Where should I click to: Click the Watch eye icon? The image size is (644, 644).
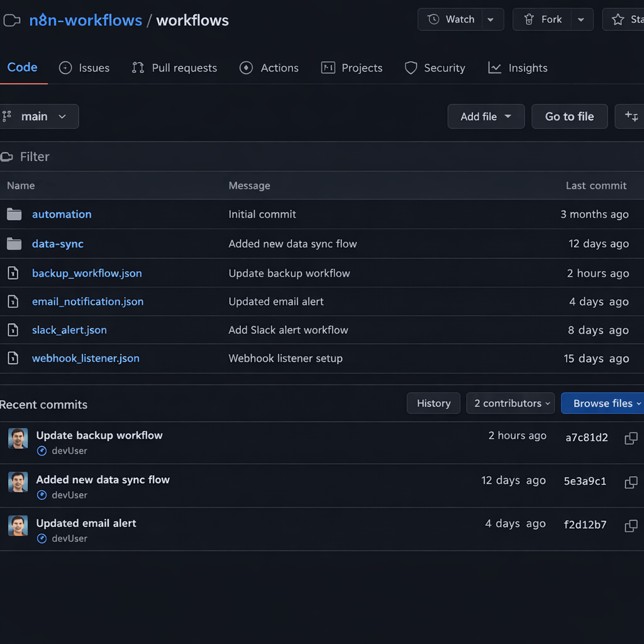pyautogui.click(x=433, y=19)
